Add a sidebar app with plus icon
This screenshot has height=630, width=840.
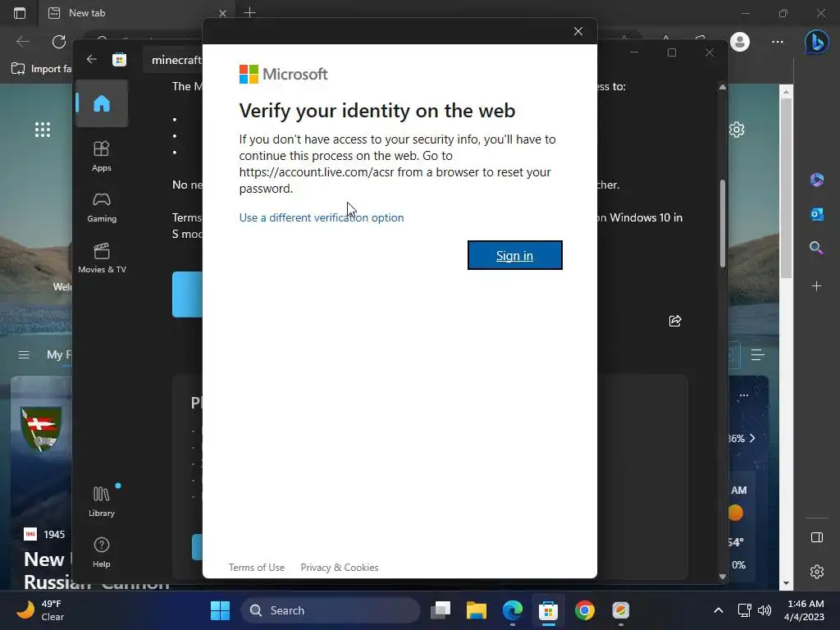click(x=816, y=286)
